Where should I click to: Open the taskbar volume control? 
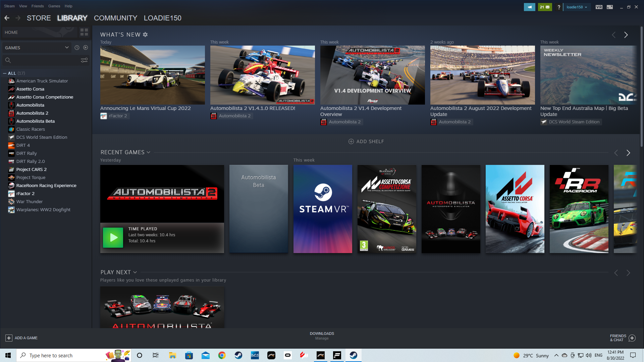click(x=588, y=355)
